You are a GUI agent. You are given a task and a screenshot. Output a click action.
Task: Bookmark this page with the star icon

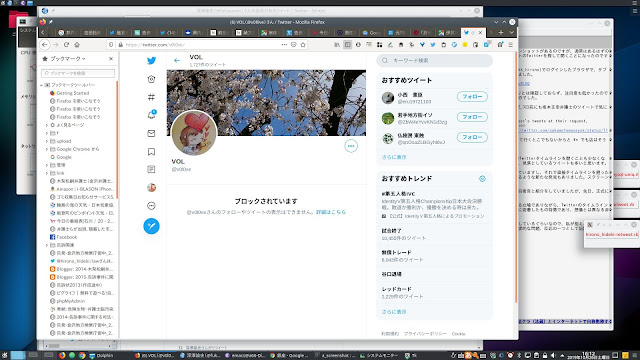[x=303, y=44]
